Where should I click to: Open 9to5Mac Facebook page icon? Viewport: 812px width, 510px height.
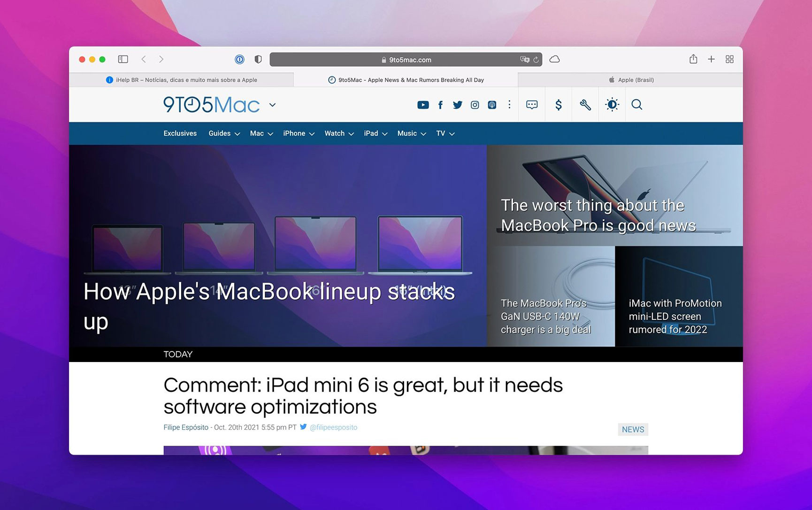coord(440,105)
